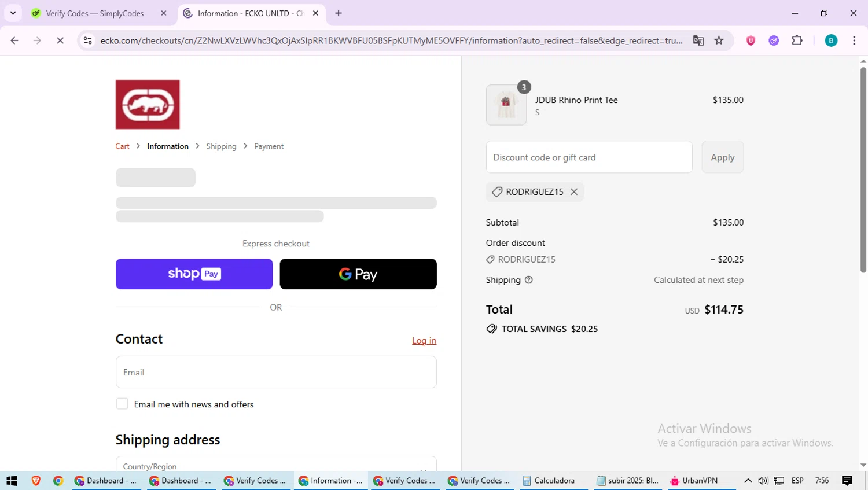The height and width of the screenshot is (490, 868).
Task: Click the page vertical scrollbar
Action: coord(863,169)
